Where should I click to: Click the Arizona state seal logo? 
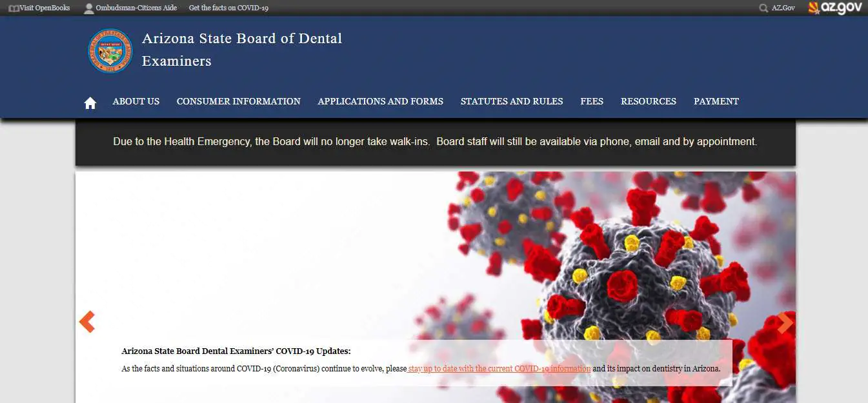click(110, 50)
